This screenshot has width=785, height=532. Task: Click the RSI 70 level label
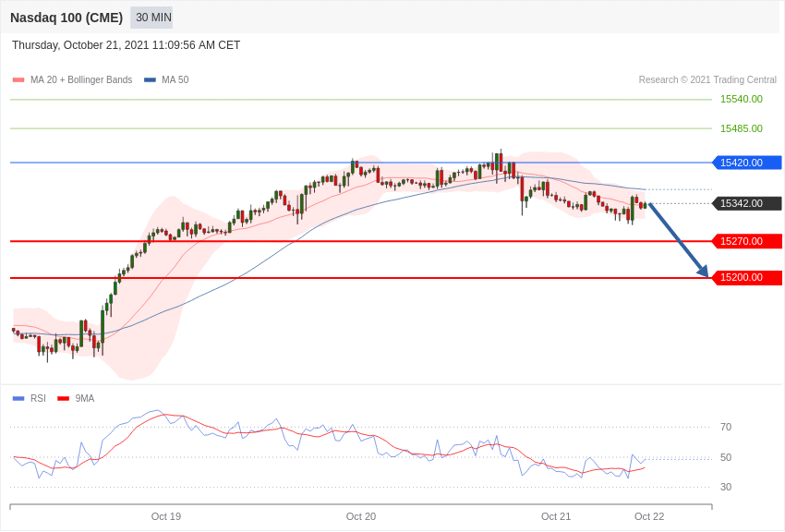(725, 427)
